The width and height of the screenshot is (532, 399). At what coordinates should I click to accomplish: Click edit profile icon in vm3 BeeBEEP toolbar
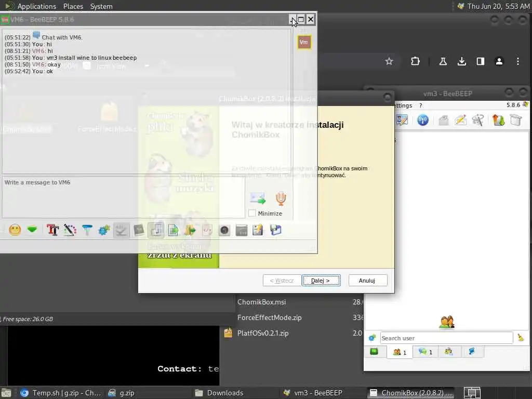pyautogui.click(x=403, y=120)
